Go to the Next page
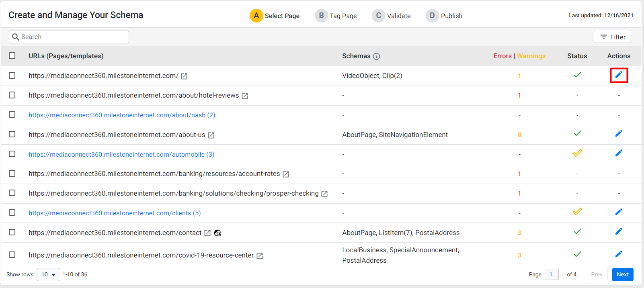Viewport: 644px width, 288px height. click(623, 274)
